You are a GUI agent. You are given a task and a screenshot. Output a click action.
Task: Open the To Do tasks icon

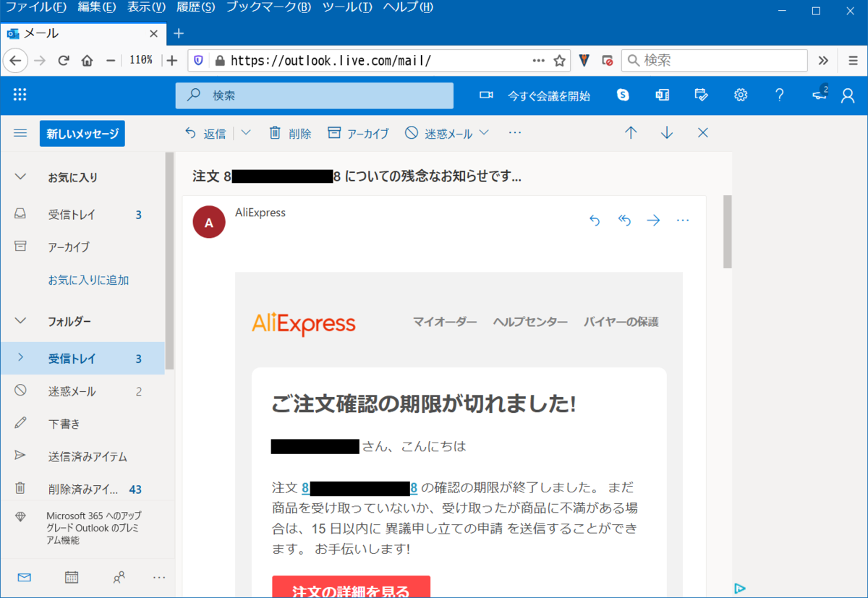pos(701,95)
